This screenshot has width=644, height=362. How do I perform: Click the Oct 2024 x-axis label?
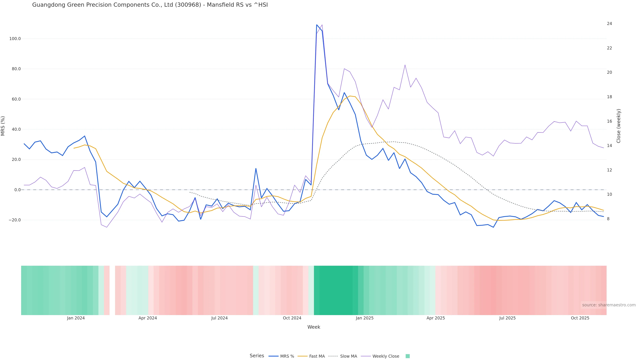(x=292, y=318)
